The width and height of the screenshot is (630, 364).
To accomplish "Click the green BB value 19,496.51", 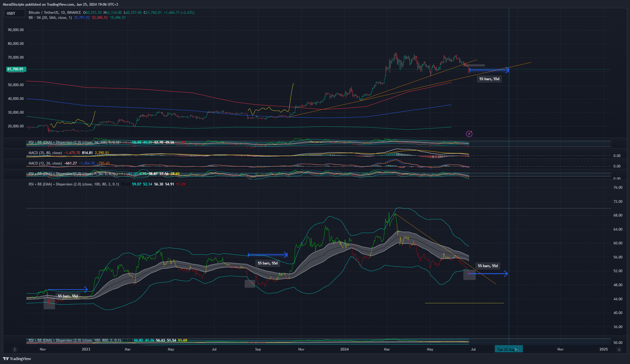I will (x=118, y=18).
